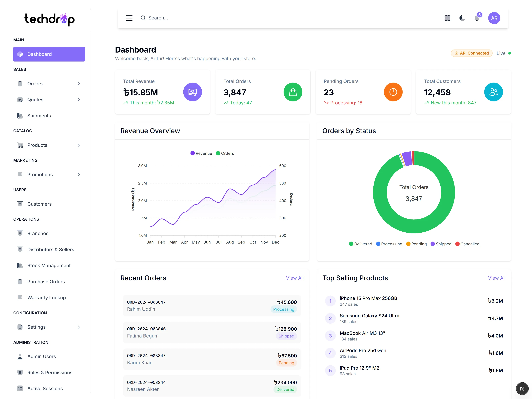Toggle dark mode with the moon icon
Viewport: 532px width, 399px height.
click(x=462, y=18)
